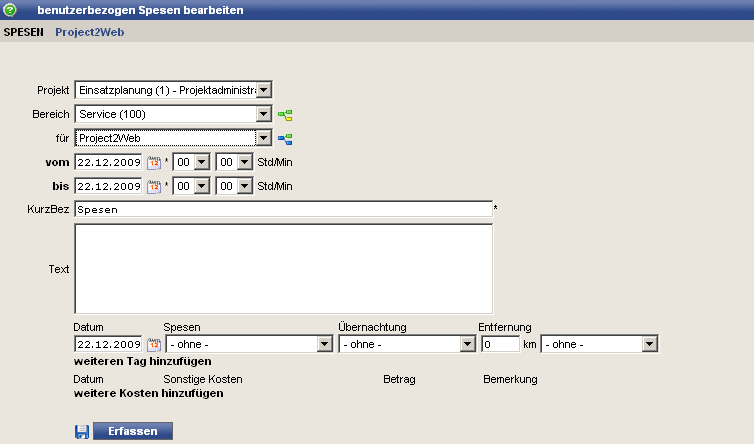Open calendar picker for vom date
The width and height of the screenshot is (754, 444).
(154, 162)
